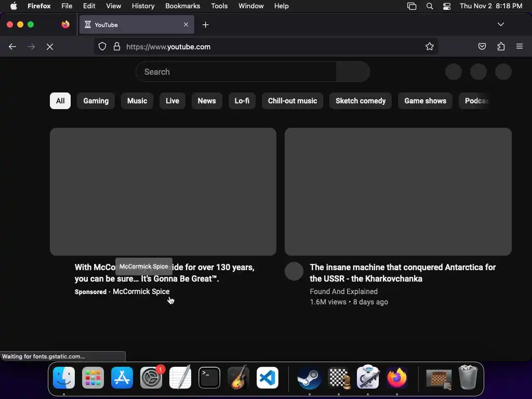Viewport: 532px width, 399px height.
Task: Open the Kharkovchanka video title link
Action: click(x=403, y=273)
